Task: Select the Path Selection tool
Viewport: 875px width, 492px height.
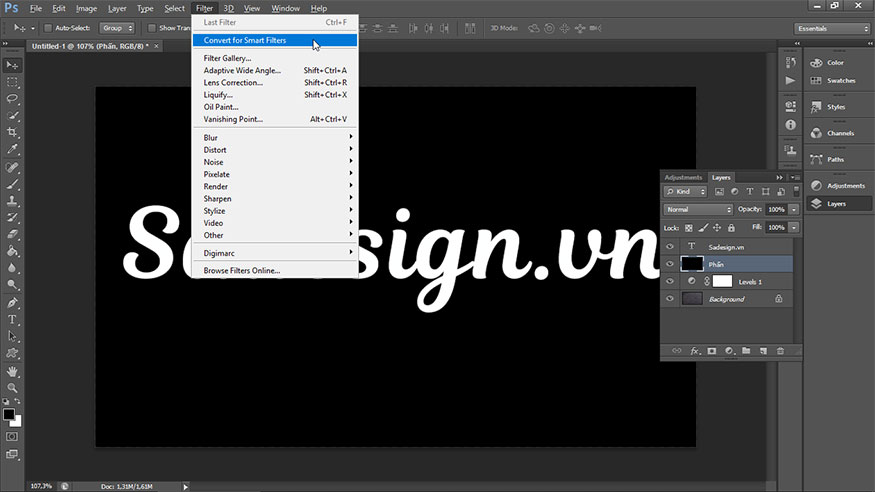Action: [x=12, y=336]
